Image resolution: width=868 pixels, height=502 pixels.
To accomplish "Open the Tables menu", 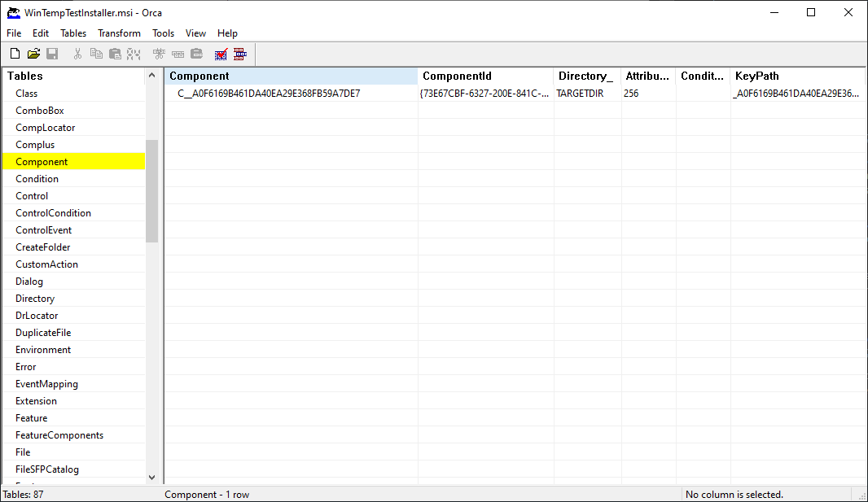I will click(73, 33).
